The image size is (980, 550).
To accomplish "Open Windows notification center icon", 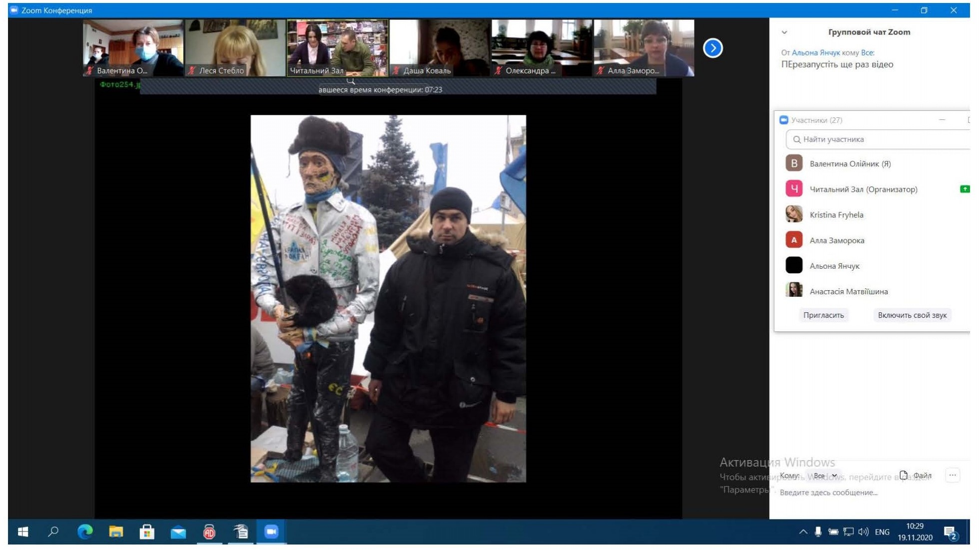I will [950, 533].
